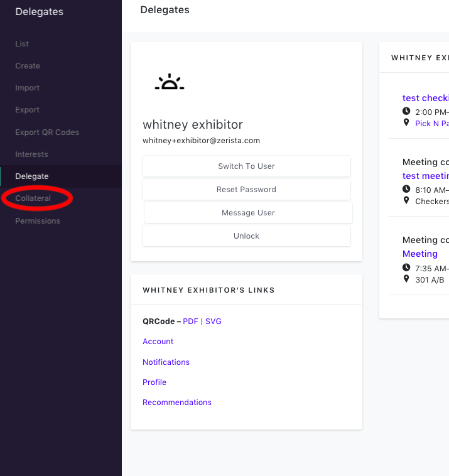This screenshot has height=476, width=449.
Task: Open the Create sidebar item
Action: [x=28, y=66]
